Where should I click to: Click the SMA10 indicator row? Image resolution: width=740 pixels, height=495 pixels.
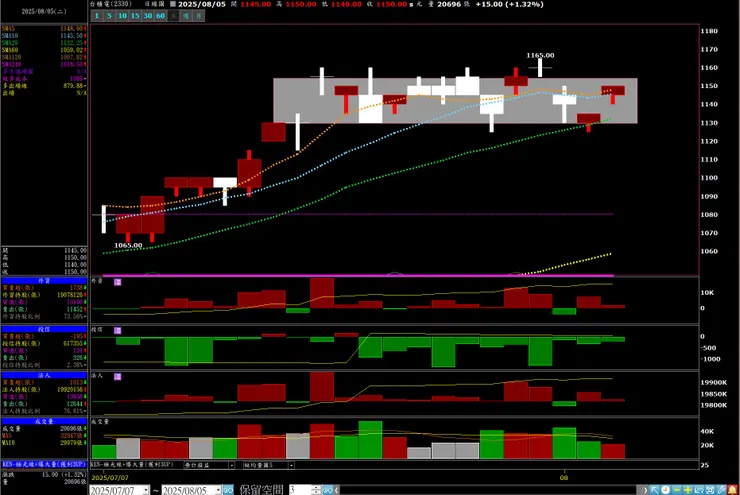tap(44, 36)
